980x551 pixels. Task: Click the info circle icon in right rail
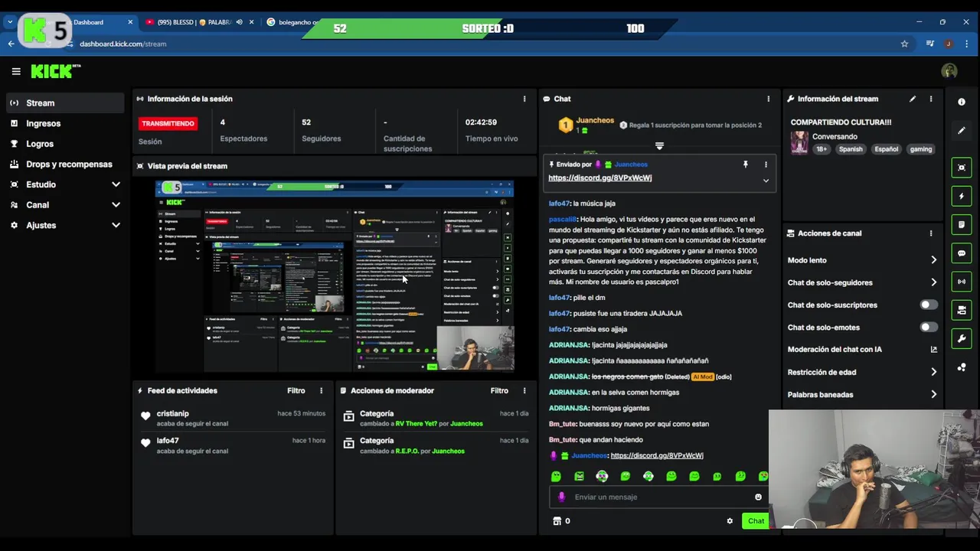[x=962, y=102]
